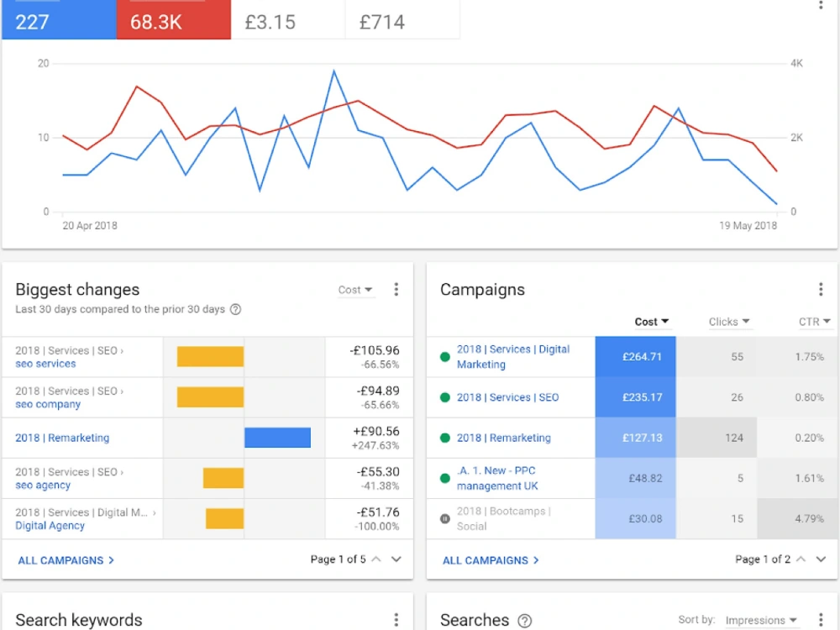Click the 20 Apr 2018 axis label
The height and width of the screenshot is (630, 840).
click(90, 225)
